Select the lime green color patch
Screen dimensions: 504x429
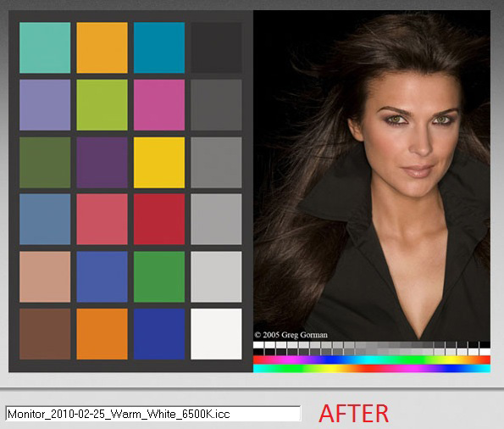pos(102,105)
